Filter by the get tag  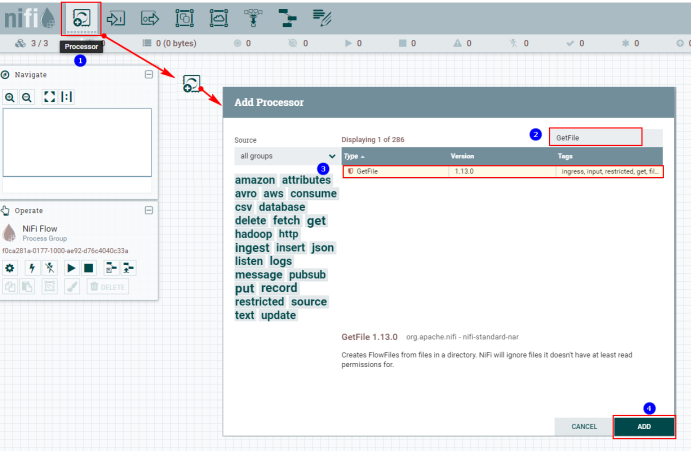pos(316,221)
